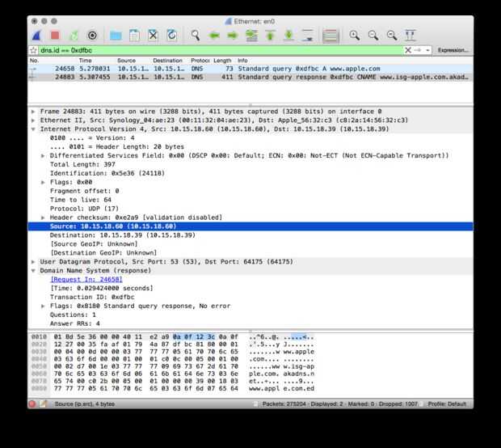Select the highlighted Source: 10.15.18.60 row

point(250,226)
